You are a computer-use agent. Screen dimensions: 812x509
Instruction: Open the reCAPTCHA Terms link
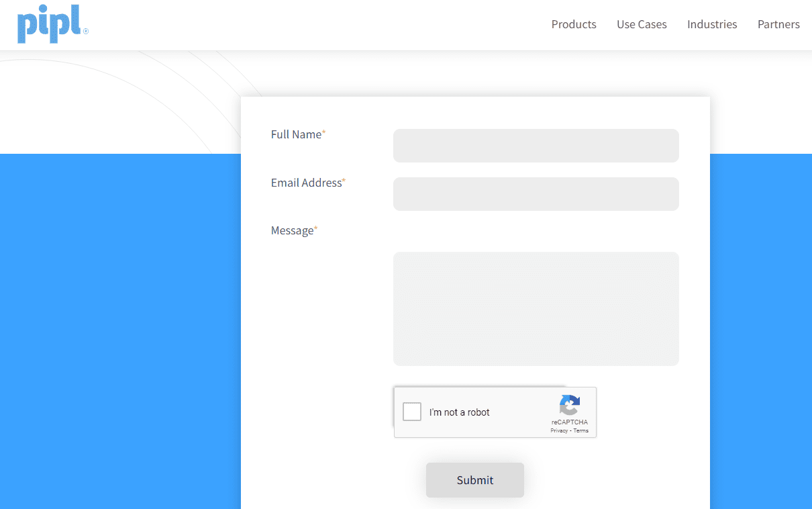click(x=581, y=430)
